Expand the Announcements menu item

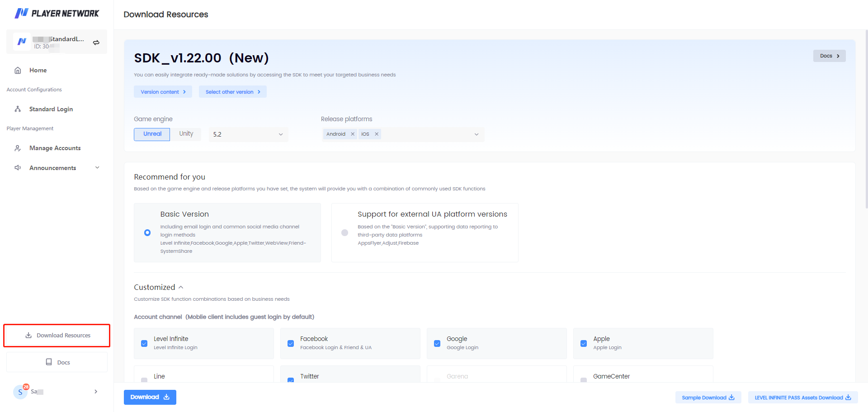coord(97,167)
